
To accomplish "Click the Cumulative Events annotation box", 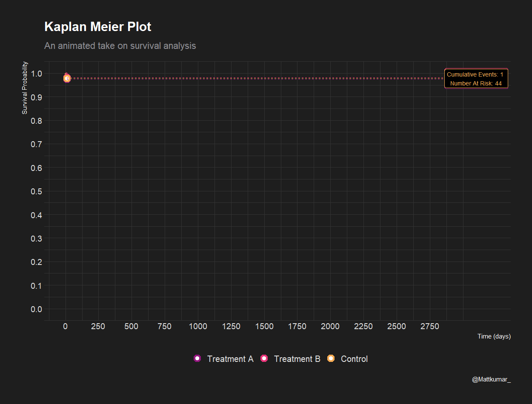I will 476,78.
